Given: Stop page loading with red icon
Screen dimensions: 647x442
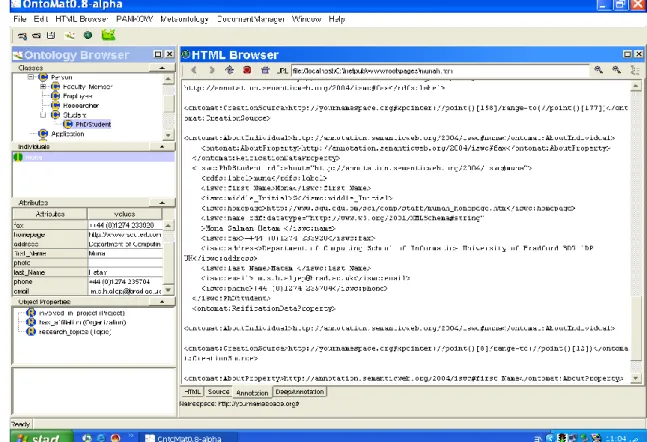Looking at the screenshot, I should point(247,70).
